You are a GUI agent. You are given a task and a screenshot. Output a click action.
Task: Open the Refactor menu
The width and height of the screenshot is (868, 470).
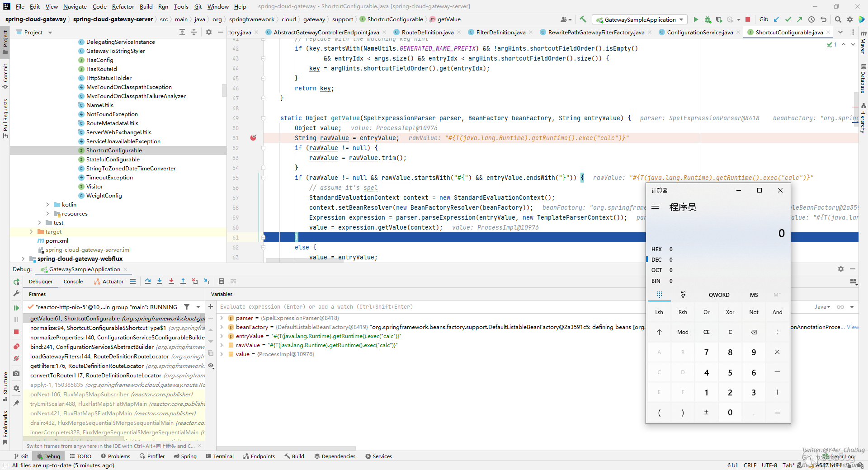pyautogui.click(x=123, y=6)
